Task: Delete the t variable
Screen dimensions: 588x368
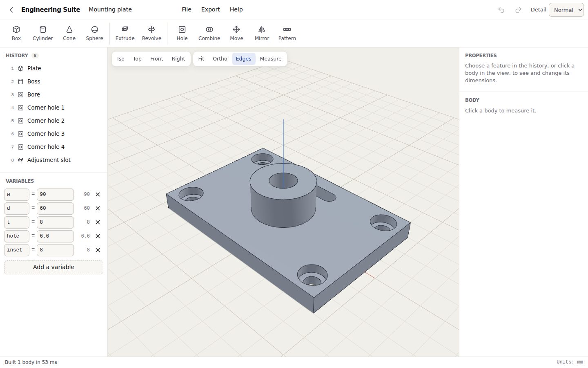Action: (98, 222)
